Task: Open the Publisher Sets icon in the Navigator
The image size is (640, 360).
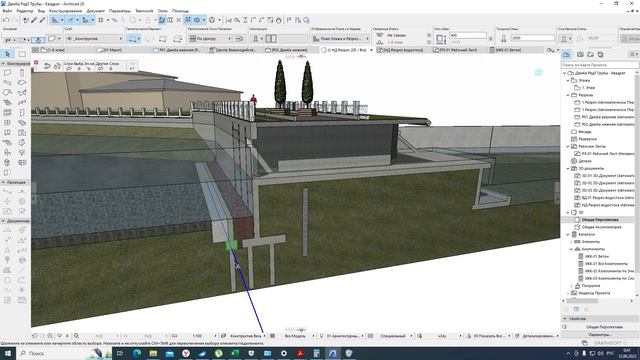Action: tap(600, 54)
